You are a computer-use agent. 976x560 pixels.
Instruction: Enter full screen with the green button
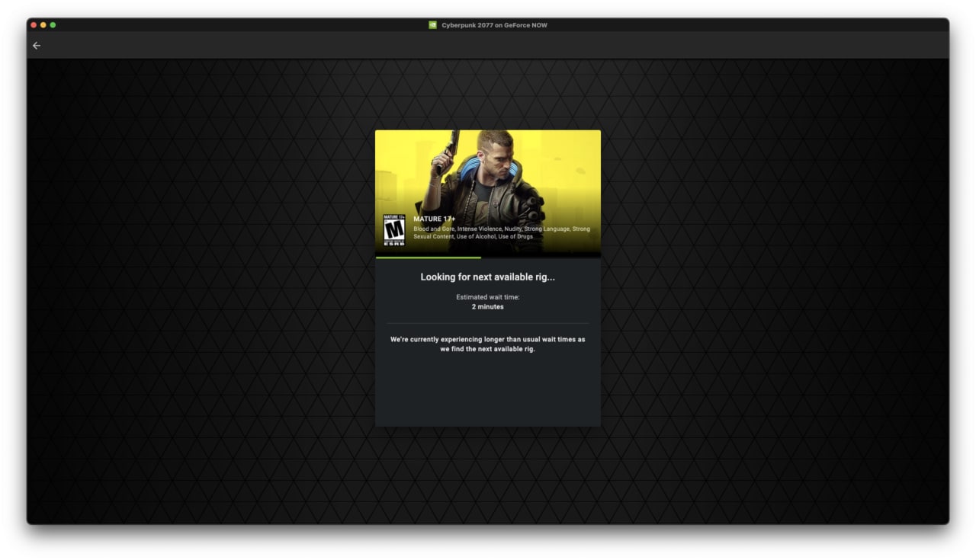coord(53,25)
